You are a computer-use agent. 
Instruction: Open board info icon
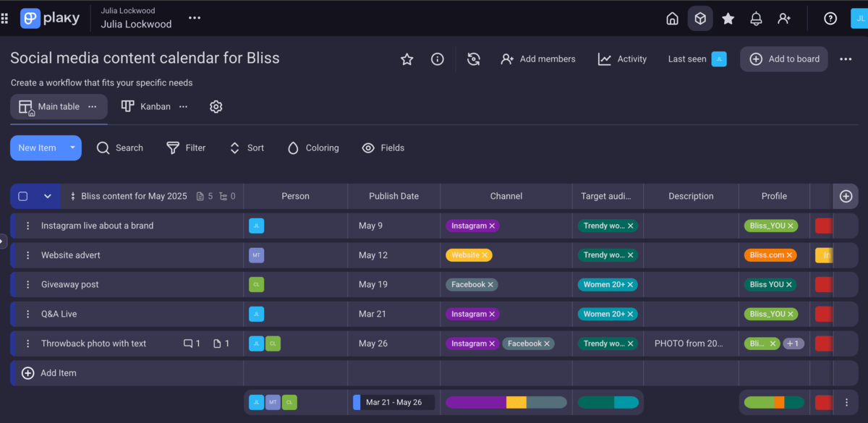(438, 59)
